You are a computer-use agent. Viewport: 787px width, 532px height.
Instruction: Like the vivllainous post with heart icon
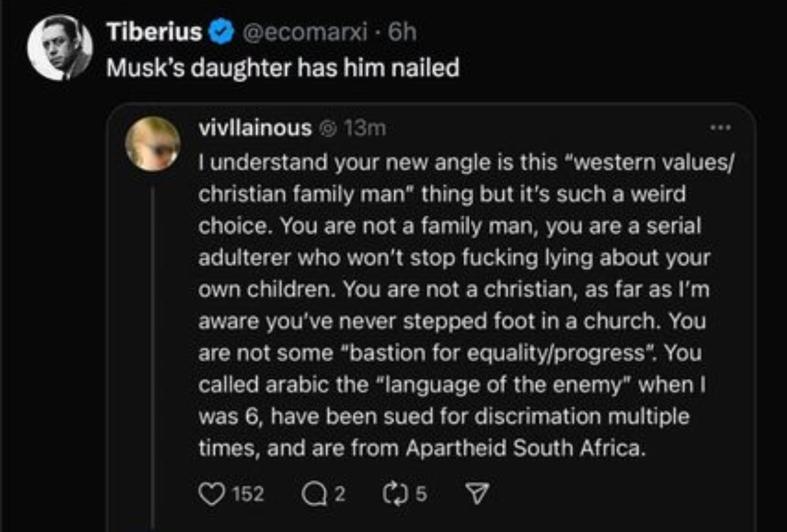212,494
